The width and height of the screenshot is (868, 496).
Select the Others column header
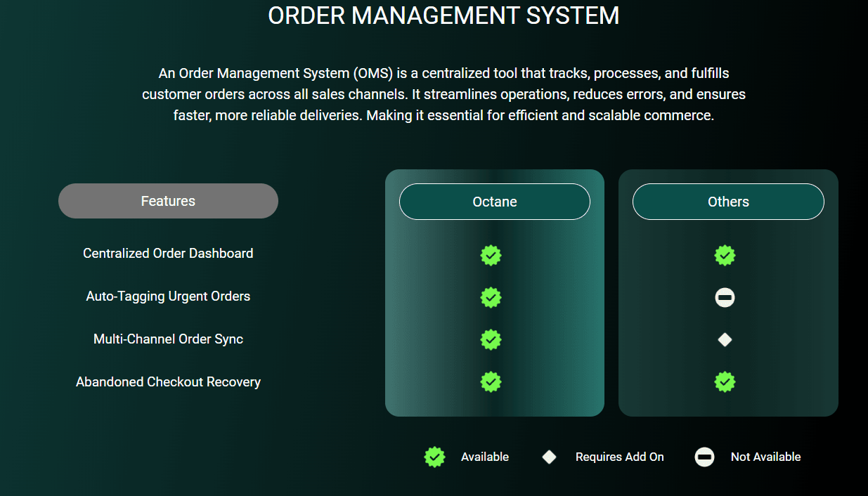728,202
